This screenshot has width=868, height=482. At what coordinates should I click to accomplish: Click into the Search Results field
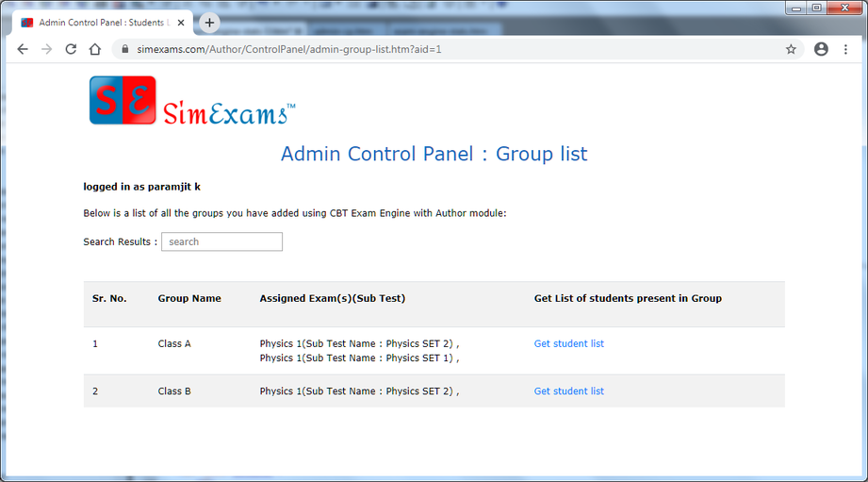coord(221,241)
